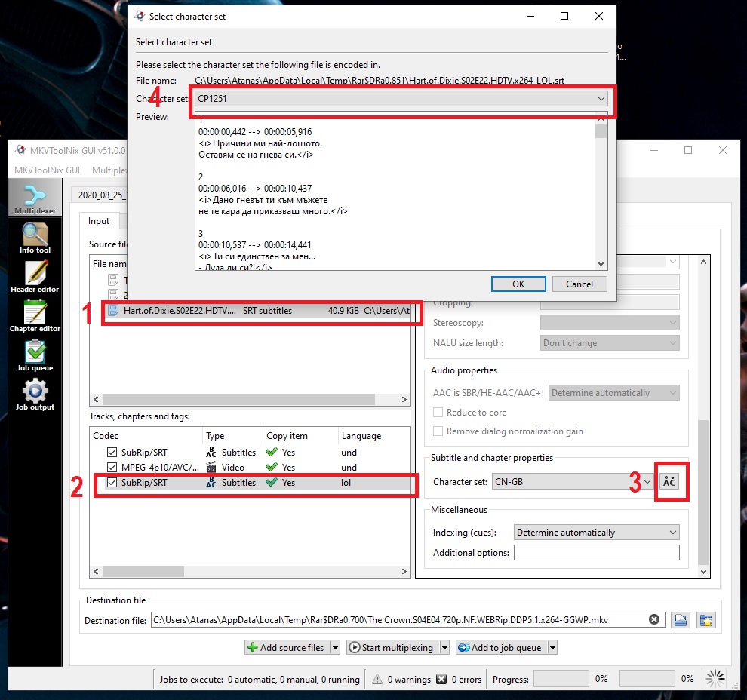Switch to the Input tab

click(99, 221)
